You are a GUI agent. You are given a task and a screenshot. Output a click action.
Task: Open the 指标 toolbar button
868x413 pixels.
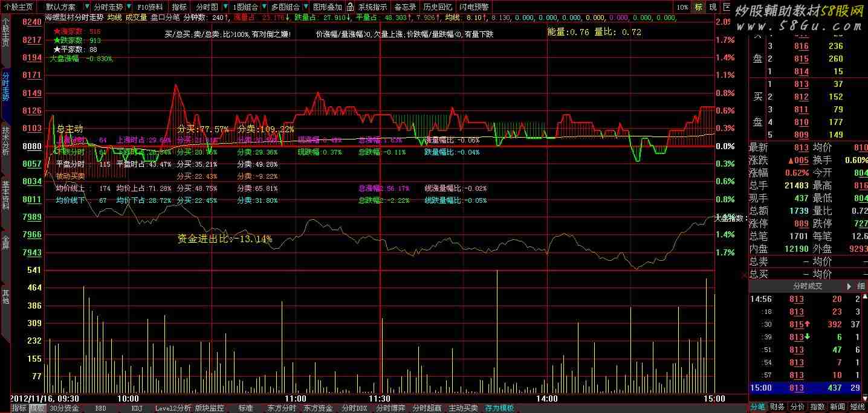(180, 7)
